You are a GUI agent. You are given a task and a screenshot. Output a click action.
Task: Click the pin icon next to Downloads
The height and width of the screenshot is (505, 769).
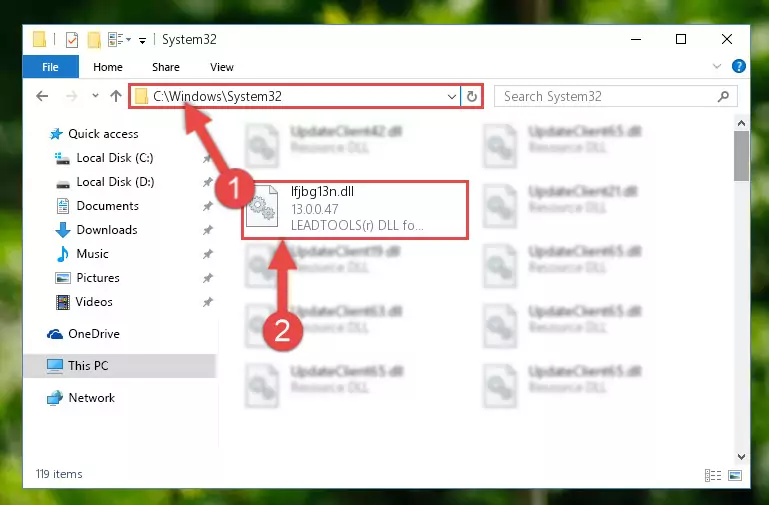(208, 230)
